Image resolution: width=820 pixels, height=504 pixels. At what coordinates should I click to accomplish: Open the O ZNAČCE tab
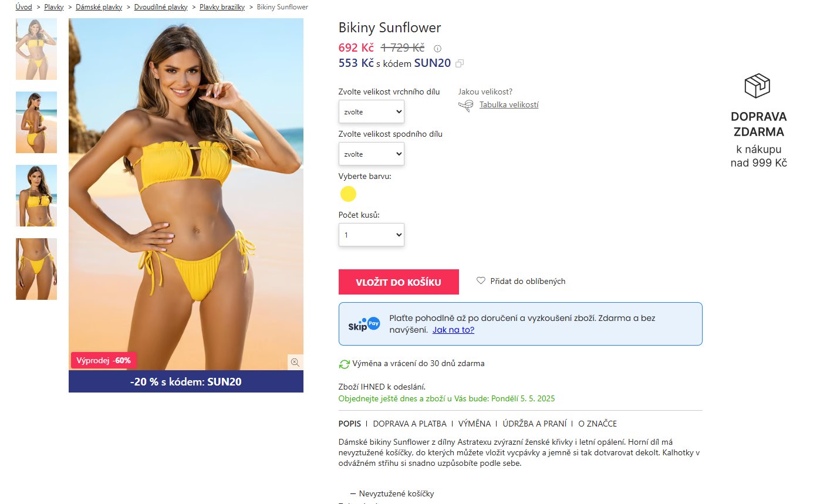pyautogui.click(x=598, y=424)
